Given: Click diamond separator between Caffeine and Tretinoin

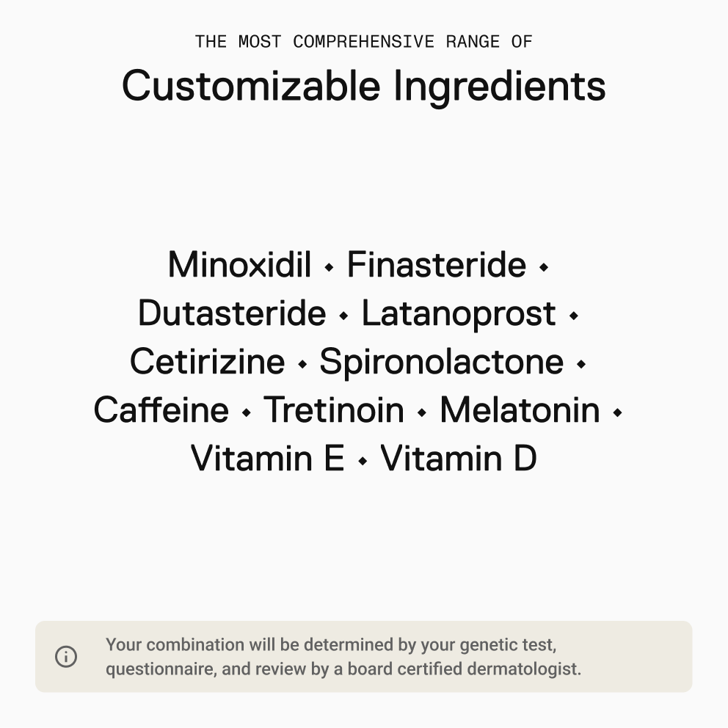Looking at the screenshot, I should tap(247, 412).
